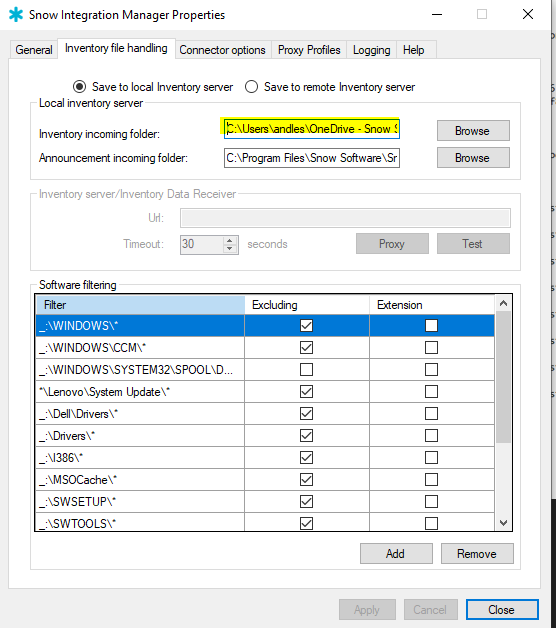Add a new software filter
Screen dimensions: 556x628
[x=396, y=554]
